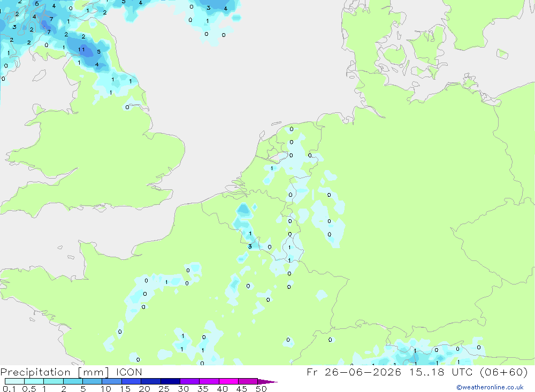This screenshot has height=392, width=535.
Task: Click the '25' legend scale label
Action: coord(164,389)
